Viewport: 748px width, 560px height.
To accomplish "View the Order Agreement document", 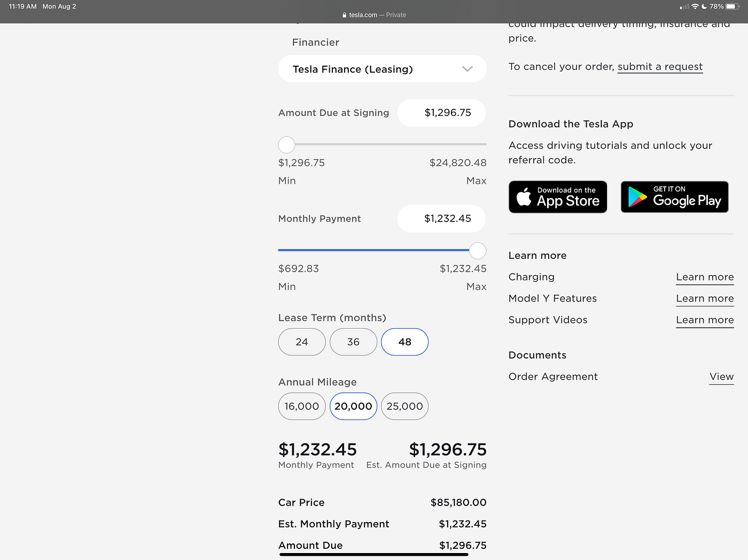I will click(x=721, y=377).
